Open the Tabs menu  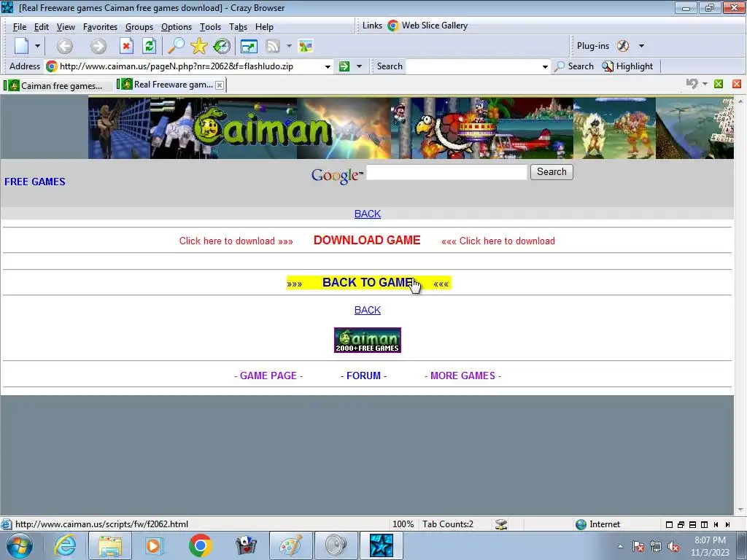click(x=238, y=27)
